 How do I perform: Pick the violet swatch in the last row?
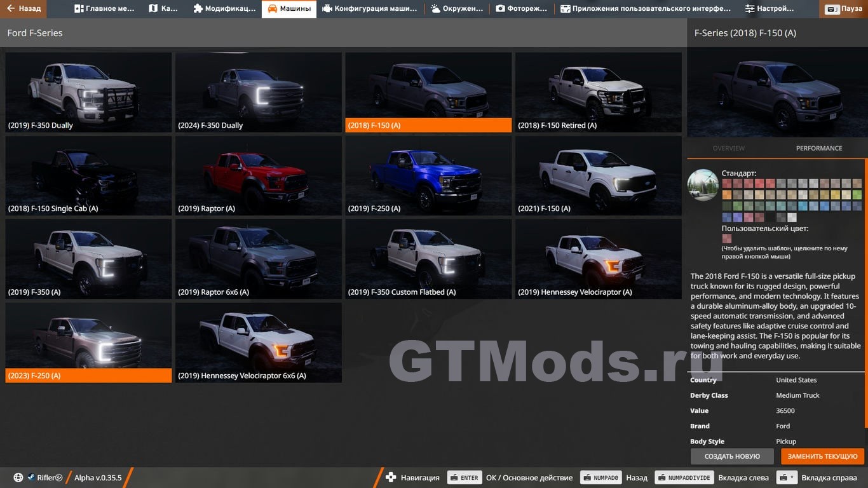[x=738, y=217]
